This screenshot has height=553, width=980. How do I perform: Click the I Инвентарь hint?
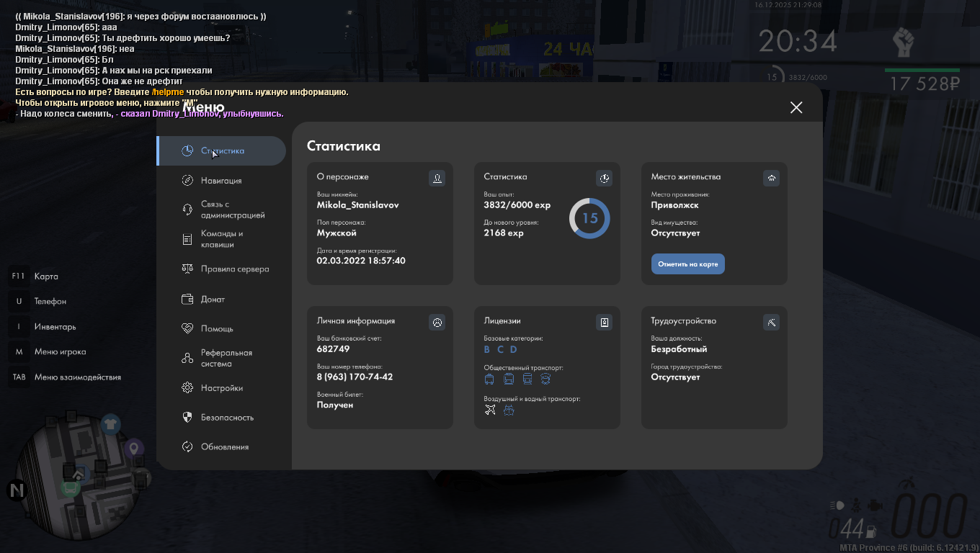tap(43, 326)
